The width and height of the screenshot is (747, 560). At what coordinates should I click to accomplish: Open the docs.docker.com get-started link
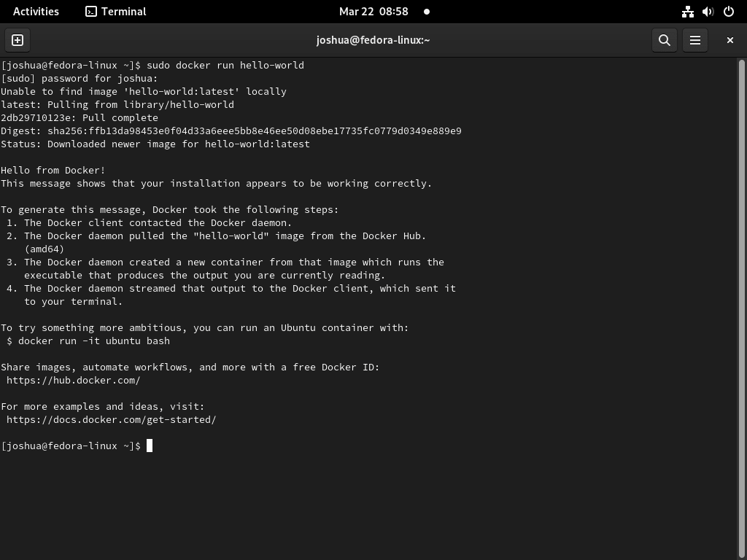[x=111, y=419]
